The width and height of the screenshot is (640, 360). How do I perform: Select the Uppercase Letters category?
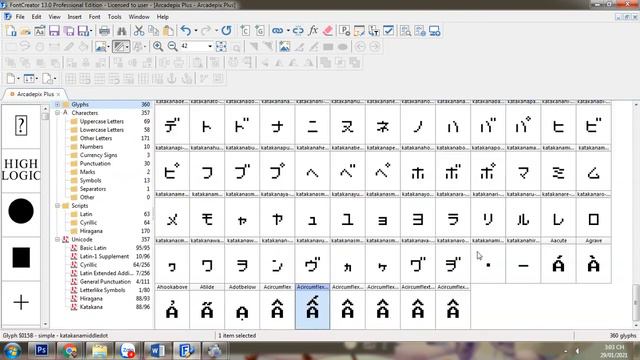point(101,121)
